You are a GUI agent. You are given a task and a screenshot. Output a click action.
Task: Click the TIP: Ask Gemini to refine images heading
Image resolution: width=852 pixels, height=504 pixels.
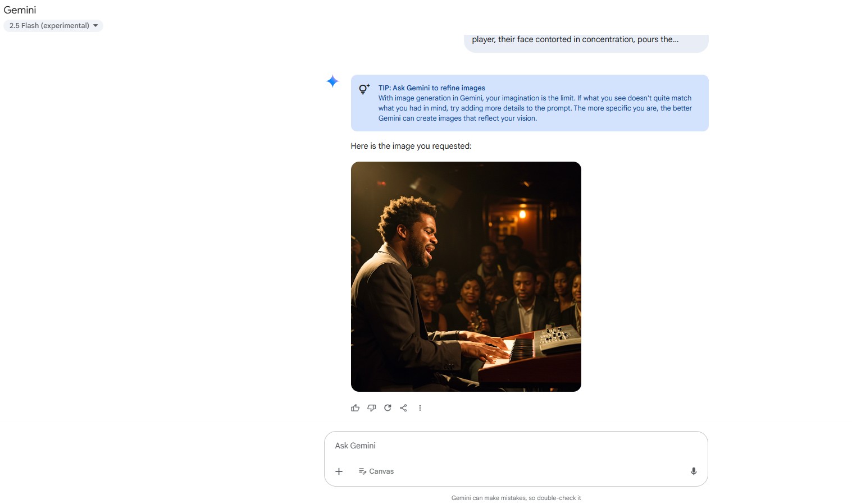432,88
